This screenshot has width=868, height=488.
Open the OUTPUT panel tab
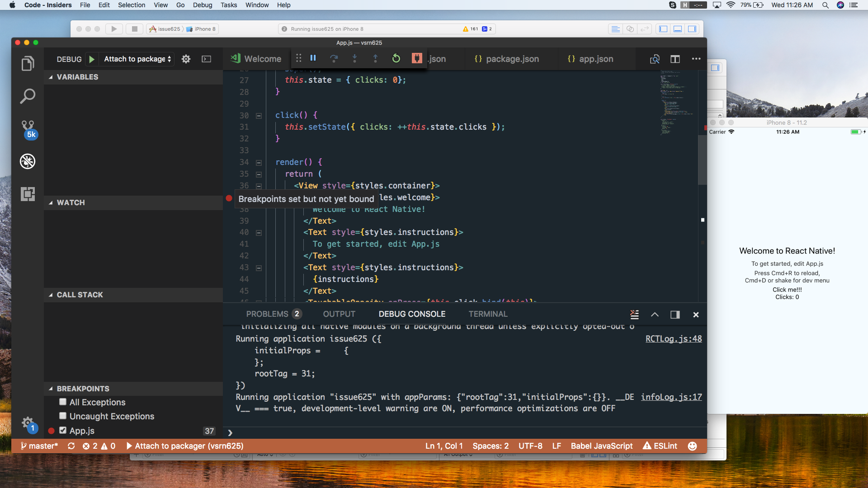[x=339, y=314]
